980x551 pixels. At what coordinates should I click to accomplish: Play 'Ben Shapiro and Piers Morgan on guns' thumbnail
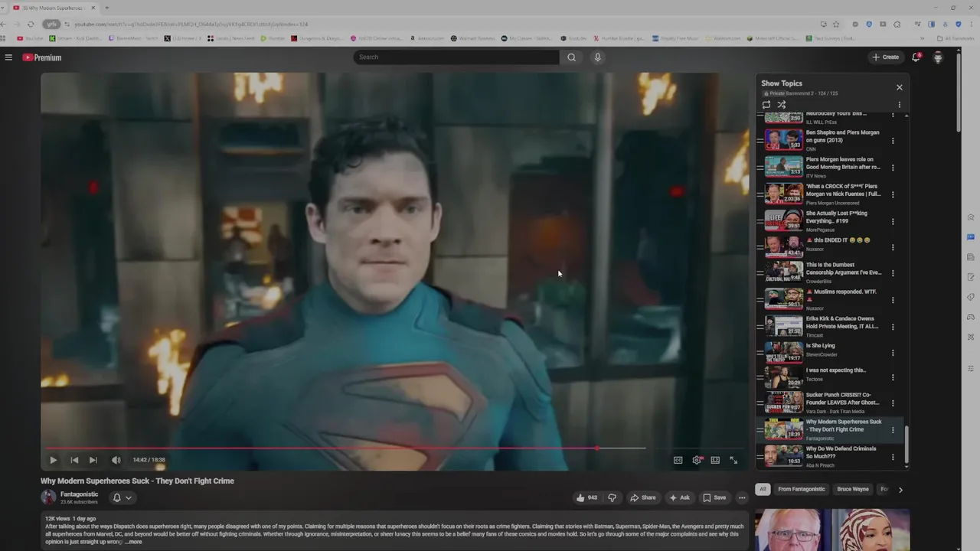coord(783,140)
